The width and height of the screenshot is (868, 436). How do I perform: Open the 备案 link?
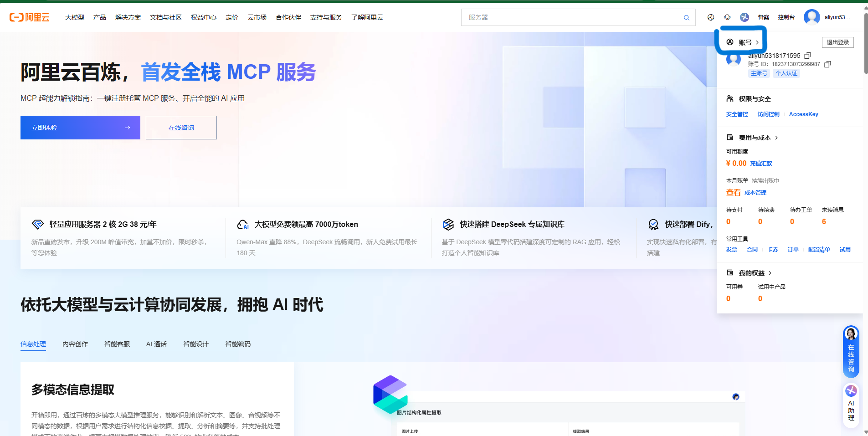pos(764,17)
